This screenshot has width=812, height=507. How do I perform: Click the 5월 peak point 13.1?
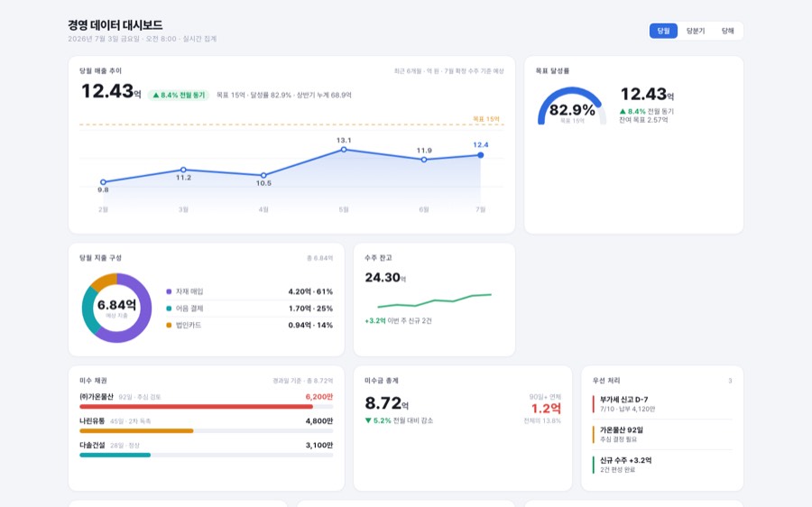(344, 150)
